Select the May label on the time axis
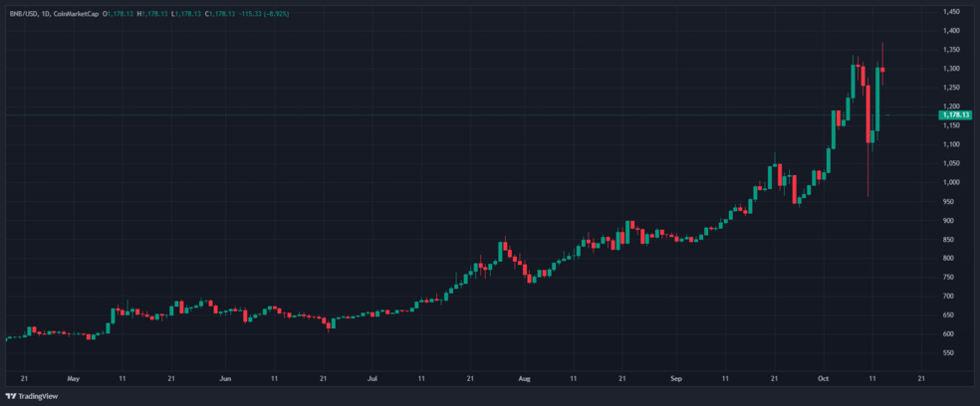This screenshot has height=406, width=980. point(72,379)
